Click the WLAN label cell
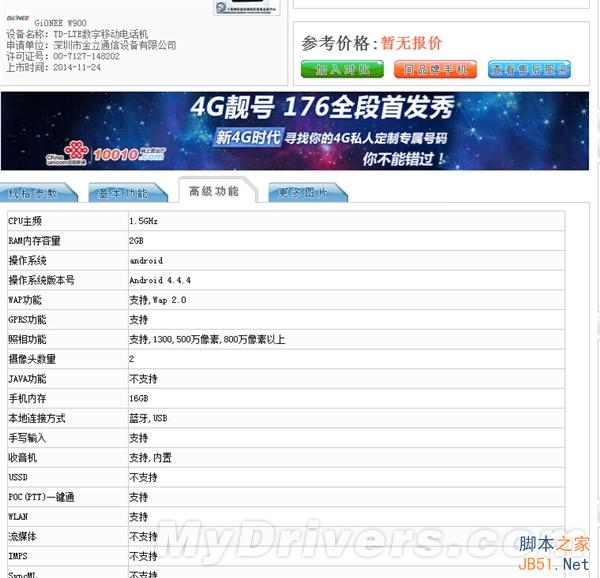 click(x=68, y=517)
